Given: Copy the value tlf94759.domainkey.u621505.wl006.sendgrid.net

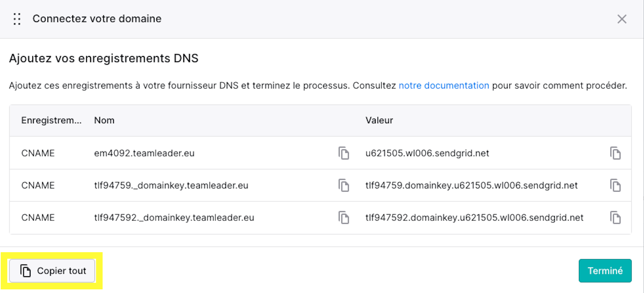Looking at the screenshot, I should pos(615,185).
